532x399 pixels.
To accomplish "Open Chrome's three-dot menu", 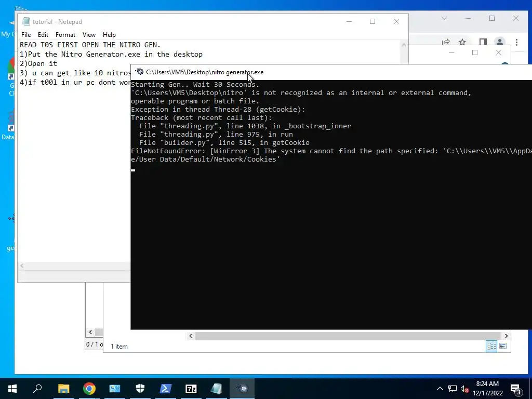I will (516, 42).
